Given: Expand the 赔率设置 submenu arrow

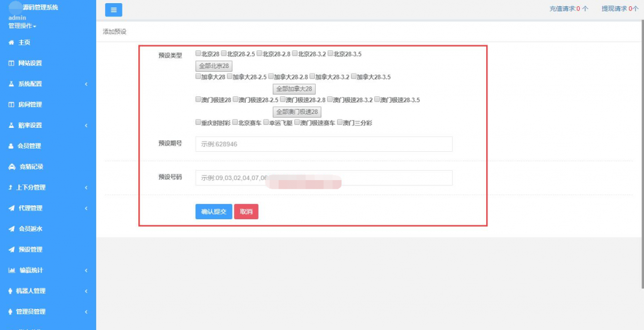Looking at the screenshot, I should [86, 125].
